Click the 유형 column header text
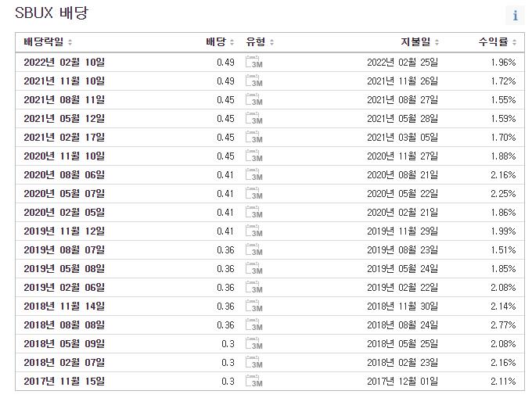532x398 pixels. [256, 42]
